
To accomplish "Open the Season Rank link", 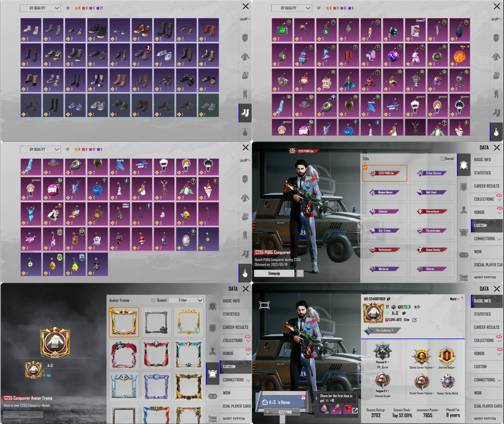I will (402, 410).
